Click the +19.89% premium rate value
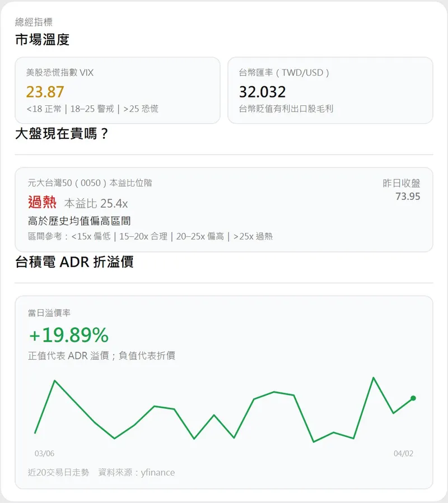The image size is (448, 503). (x=68, y=335)
